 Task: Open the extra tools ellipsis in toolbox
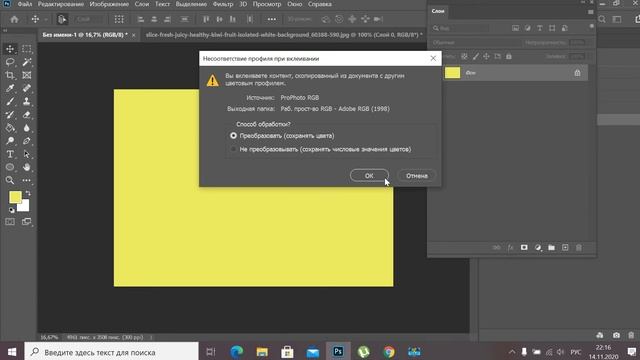pyautogui.click(x=27, y=180)
